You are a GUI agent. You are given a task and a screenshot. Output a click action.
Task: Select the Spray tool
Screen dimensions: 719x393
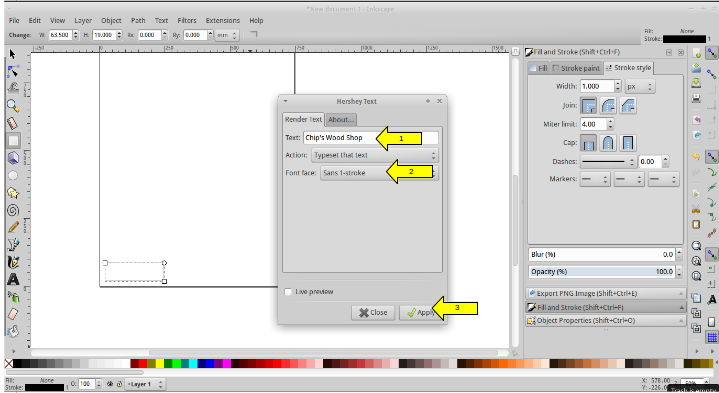pyautogui.click(x=13, y=297)
